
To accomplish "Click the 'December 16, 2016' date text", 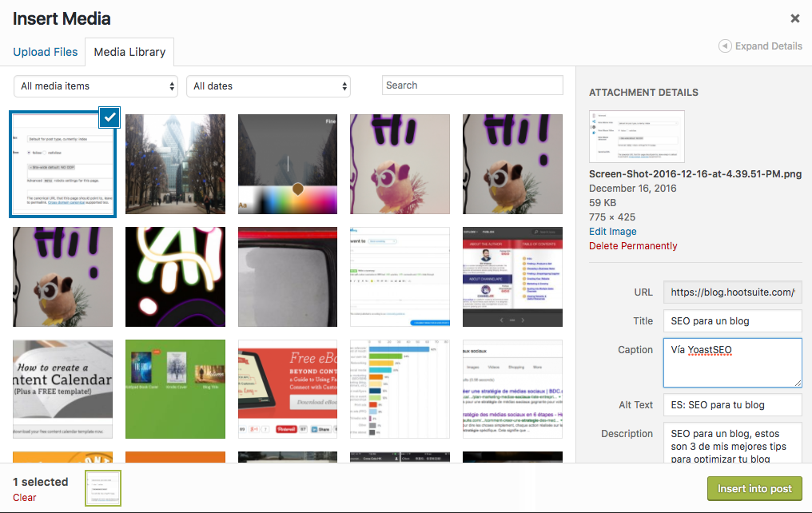I will point(632,189).
